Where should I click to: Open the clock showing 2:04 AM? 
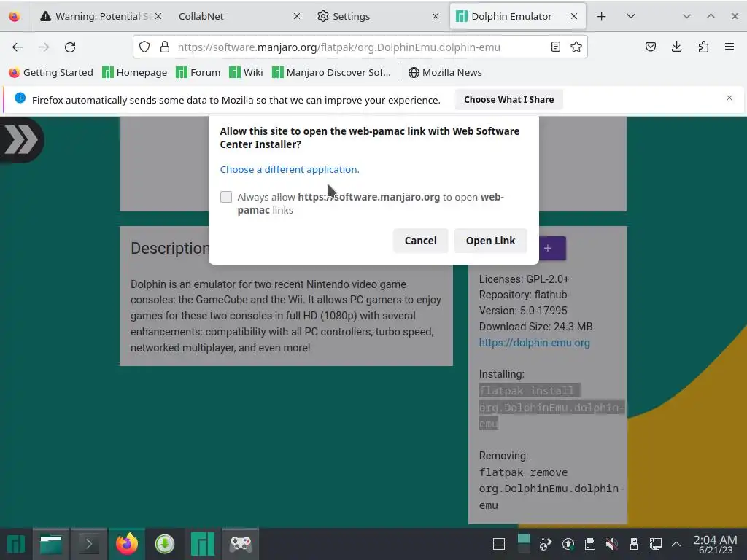coord(715,544)
